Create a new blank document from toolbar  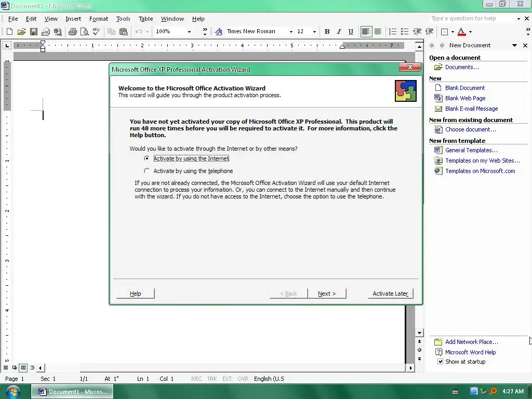tap(9, 32)
